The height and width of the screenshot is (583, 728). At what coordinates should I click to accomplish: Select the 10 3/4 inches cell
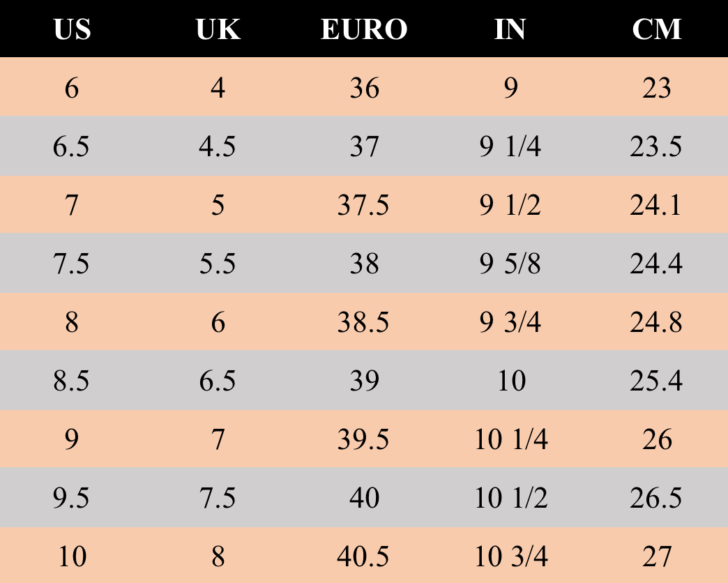click(510, 557)
